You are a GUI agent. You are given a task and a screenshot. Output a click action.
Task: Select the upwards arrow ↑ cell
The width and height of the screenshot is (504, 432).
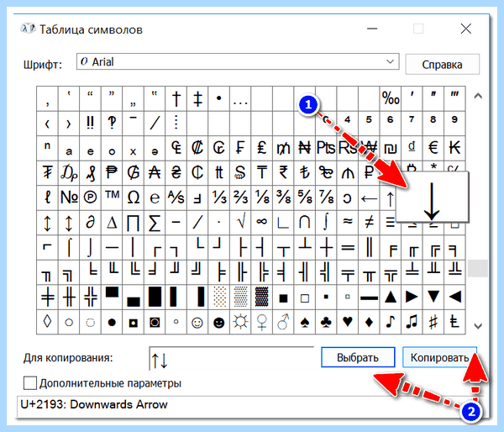(390, 198)
